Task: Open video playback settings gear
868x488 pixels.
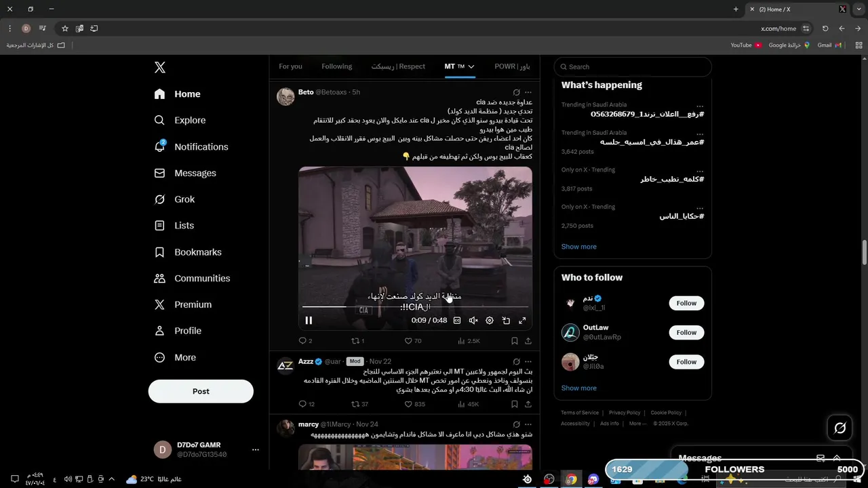Action: (490, 321)
